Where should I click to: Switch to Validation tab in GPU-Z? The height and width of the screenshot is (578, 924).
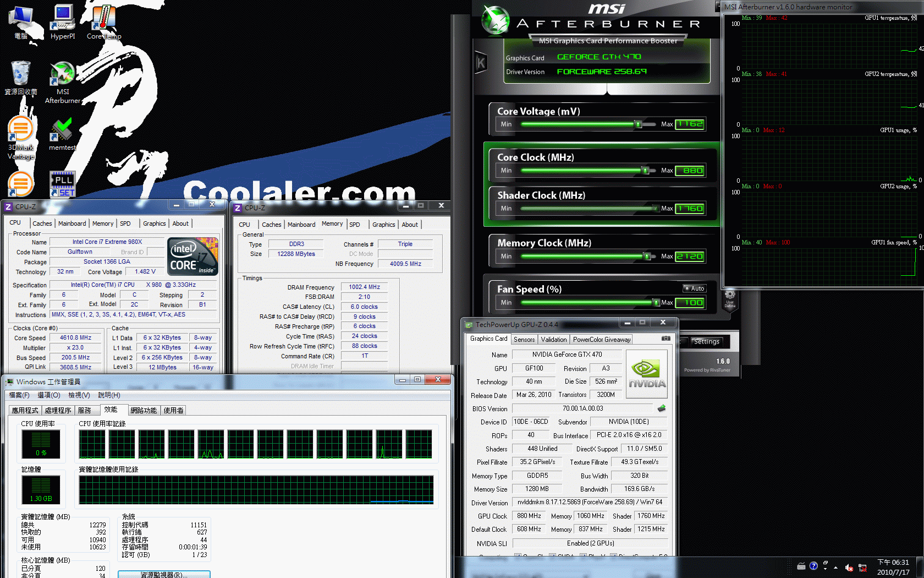(x=553, y=340)
